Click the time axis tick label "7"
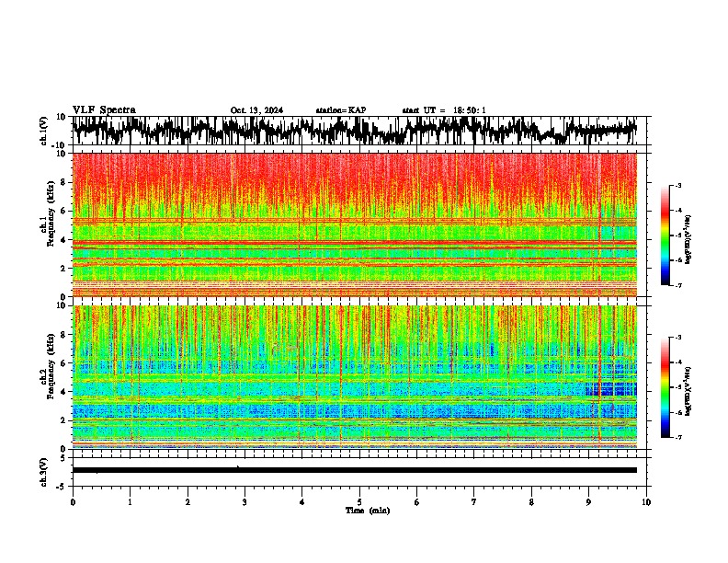This screenshot has width=728, height=563. click(x=474, y=502)
